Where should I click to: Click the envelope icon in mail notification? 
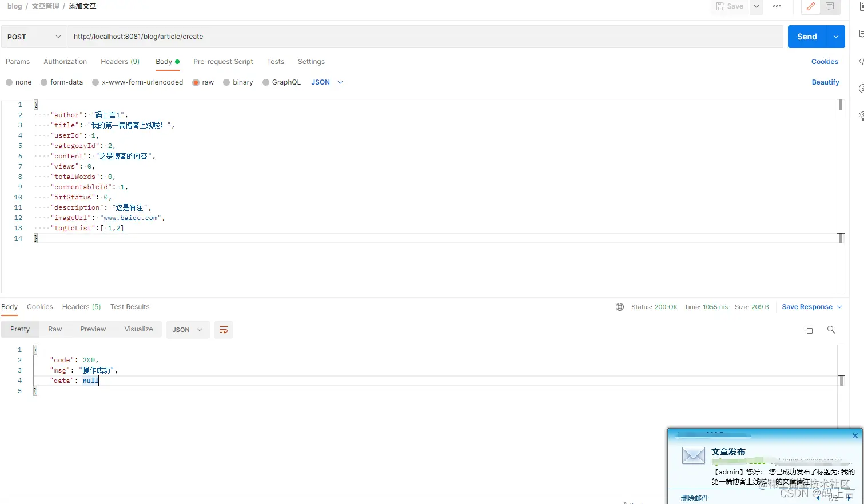coord(694,455)
